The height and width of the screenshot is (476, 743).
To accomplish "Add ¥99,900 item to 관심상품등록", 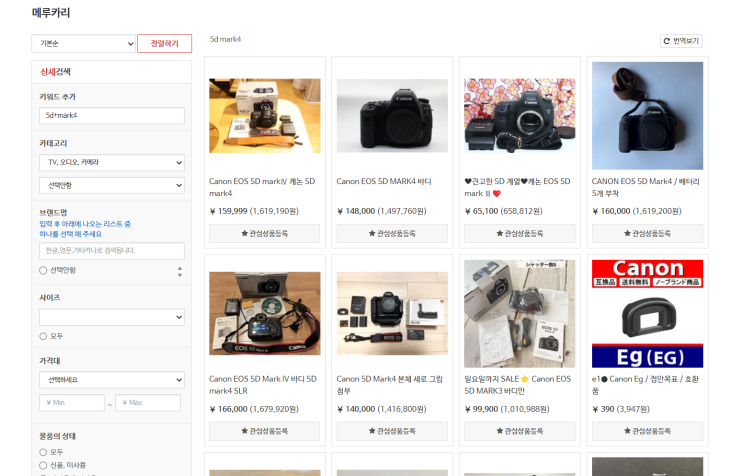I will coord(520,431).
